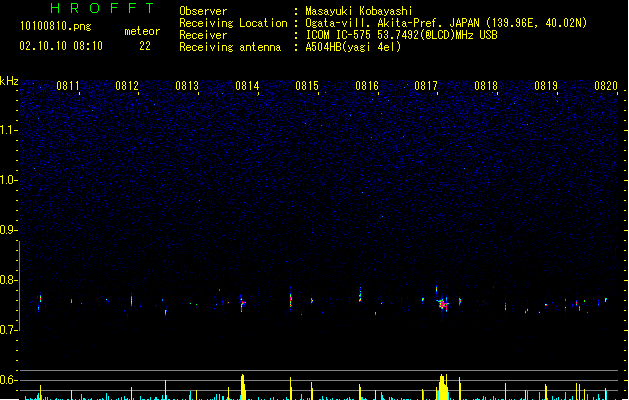
Task: Click the 0815 time marker
Action: 307,86
